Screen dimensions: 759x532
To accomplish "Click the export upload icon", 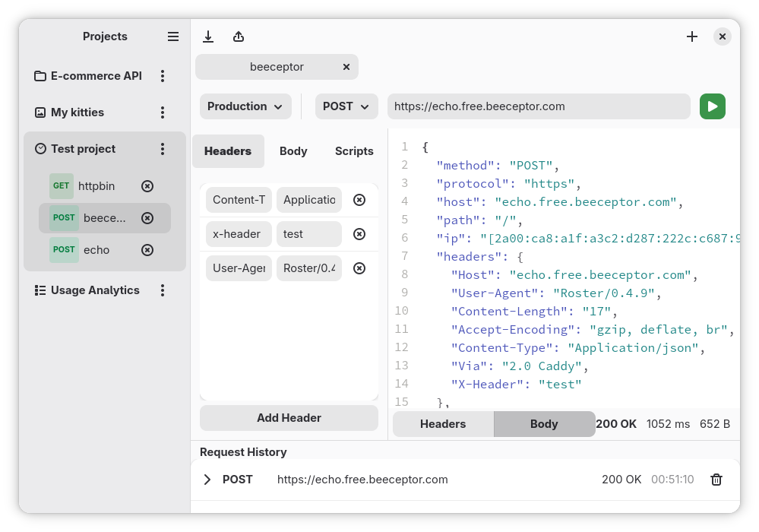I will [x=238, y=36].
